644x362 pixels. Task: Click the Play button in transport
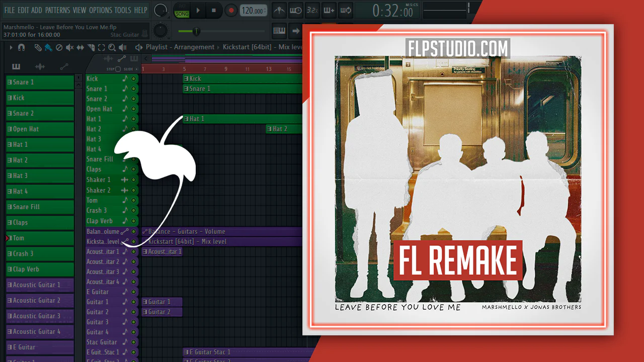[198, 11]
